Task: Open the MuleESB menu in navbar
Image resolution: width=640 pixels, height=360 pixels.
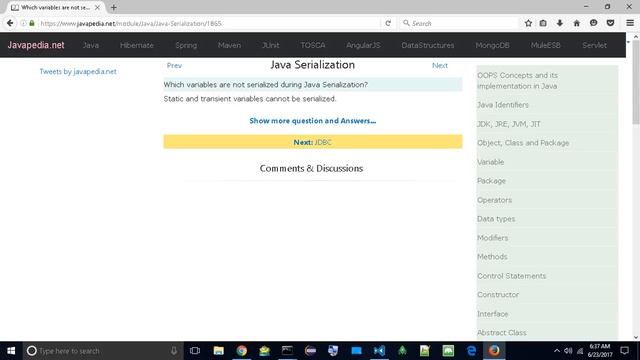Action: tap(545, 45)
